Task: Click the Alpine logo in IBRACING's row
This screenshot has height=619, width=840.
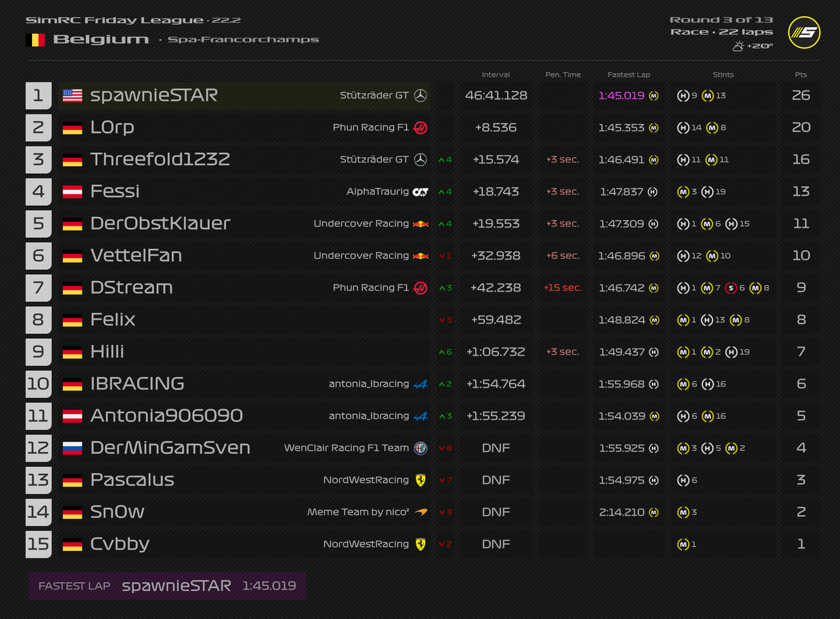Action: [420, 384]
